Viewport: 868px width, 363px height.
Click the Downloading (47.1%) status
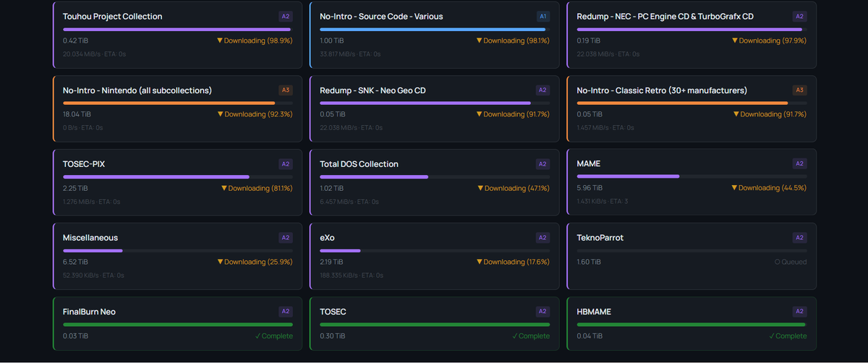(513, 188)
